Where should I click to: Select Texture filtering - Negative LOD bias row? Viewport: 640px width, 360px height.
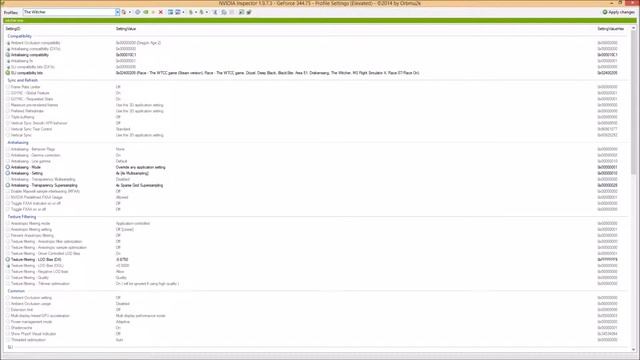(316, 271)
